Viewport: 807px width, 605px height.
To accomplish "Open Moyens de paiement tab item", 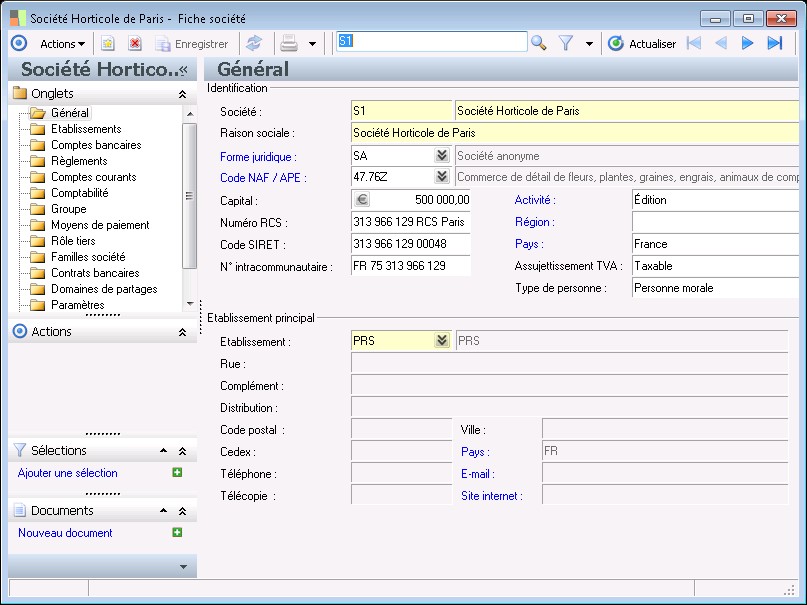I will pyautogui.click(x=100, y=225).
